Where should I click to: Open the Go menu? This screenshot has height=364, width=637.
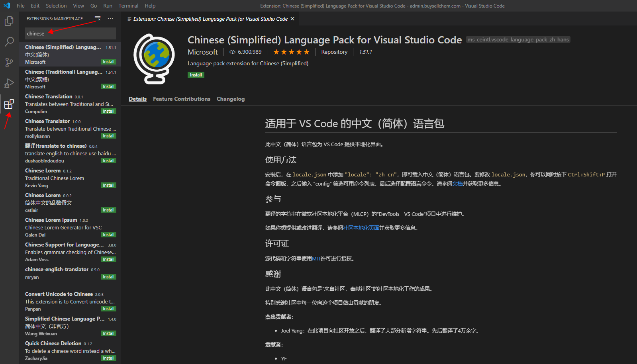point(94,6)
